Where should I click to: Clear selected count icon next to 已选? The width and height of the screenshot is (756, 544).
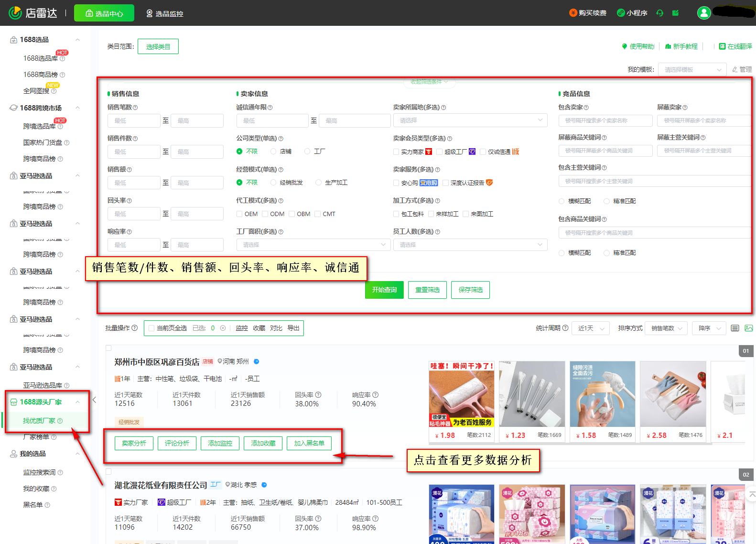click(223, 328)
